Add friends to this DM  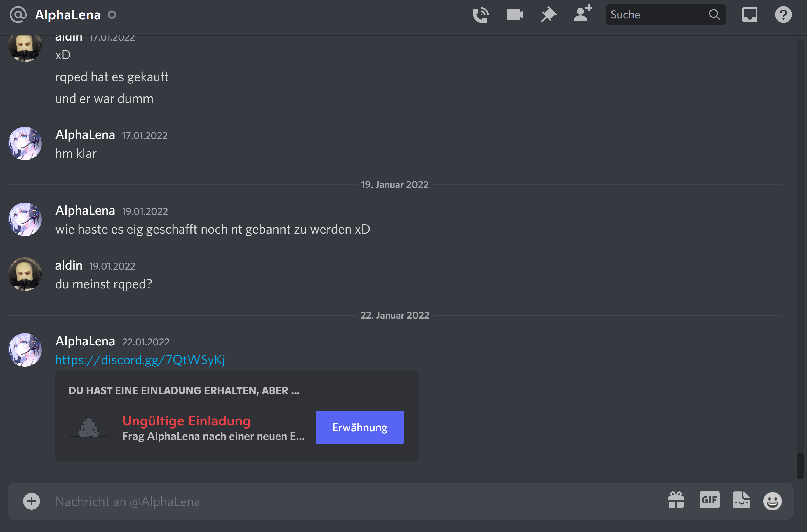tap(582, 14)
